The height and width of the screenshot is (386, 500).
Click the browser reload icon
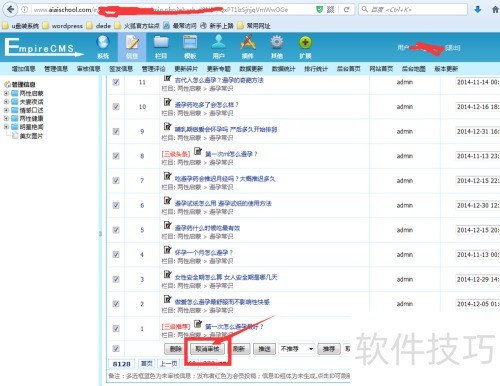point(346,9)
